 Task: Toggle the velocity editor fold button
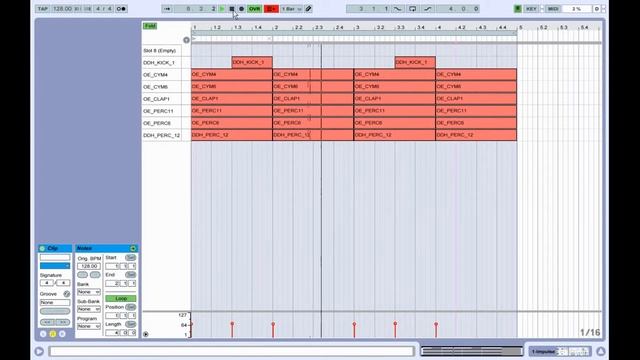point(146,334)
